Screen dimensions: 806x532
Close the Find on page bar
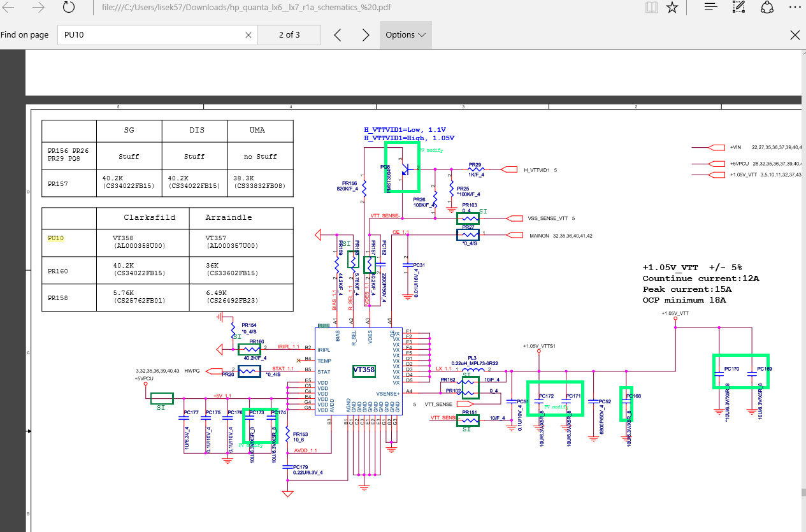[x=795, y=35]
